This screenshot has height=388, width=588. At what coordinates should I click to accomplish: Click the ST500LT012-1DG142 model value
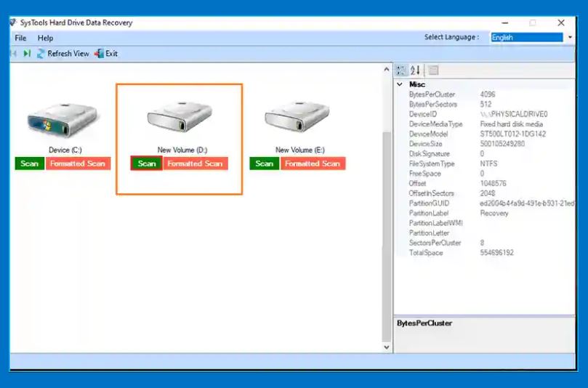click(x=513, y=134)
